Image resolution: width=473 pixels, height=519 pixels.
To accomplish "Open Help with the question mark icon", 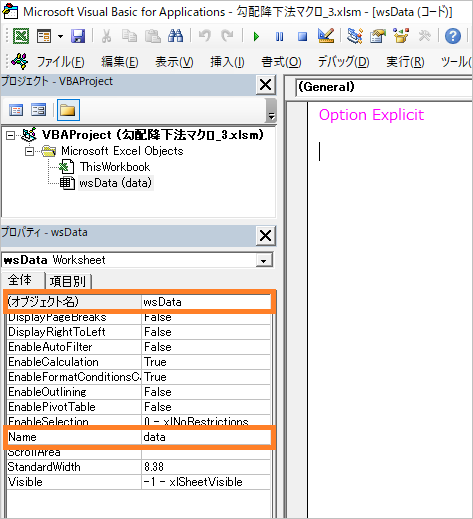I will coord(453,36).
